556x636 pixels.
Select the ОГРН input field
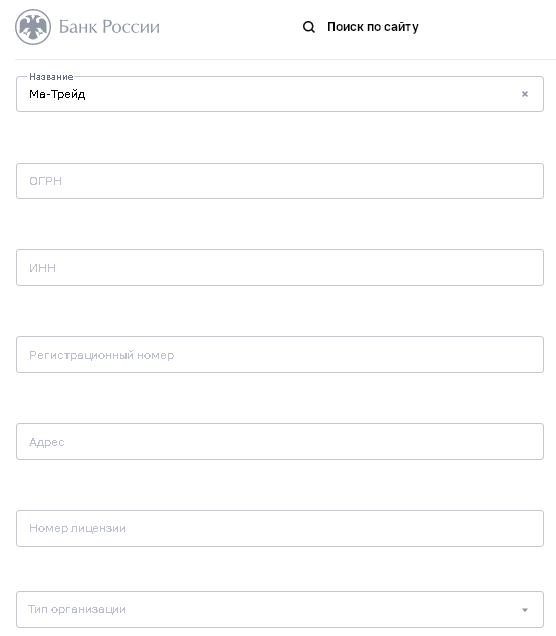280,181
